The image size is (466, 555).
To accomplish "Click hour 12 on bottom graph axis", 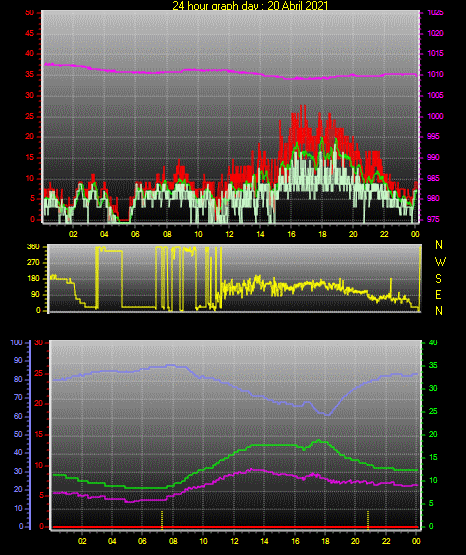I will (x=234, y=541).
